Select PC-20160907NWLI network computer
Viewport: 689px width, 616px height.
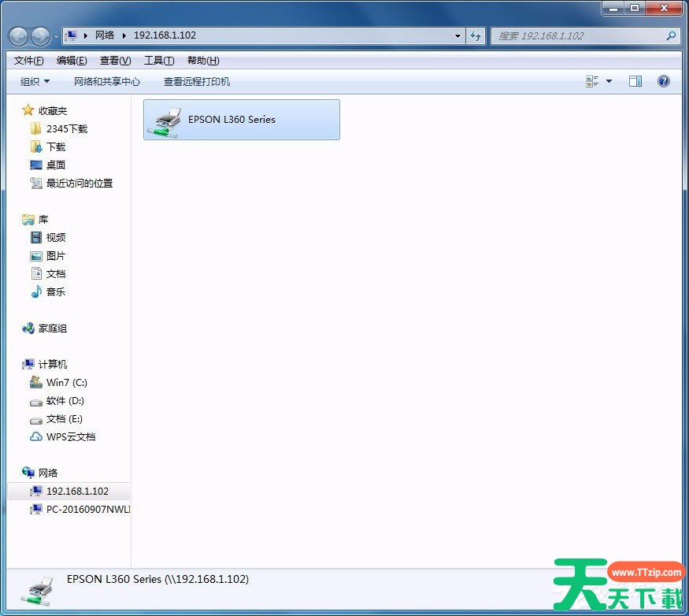coord(87,509)
